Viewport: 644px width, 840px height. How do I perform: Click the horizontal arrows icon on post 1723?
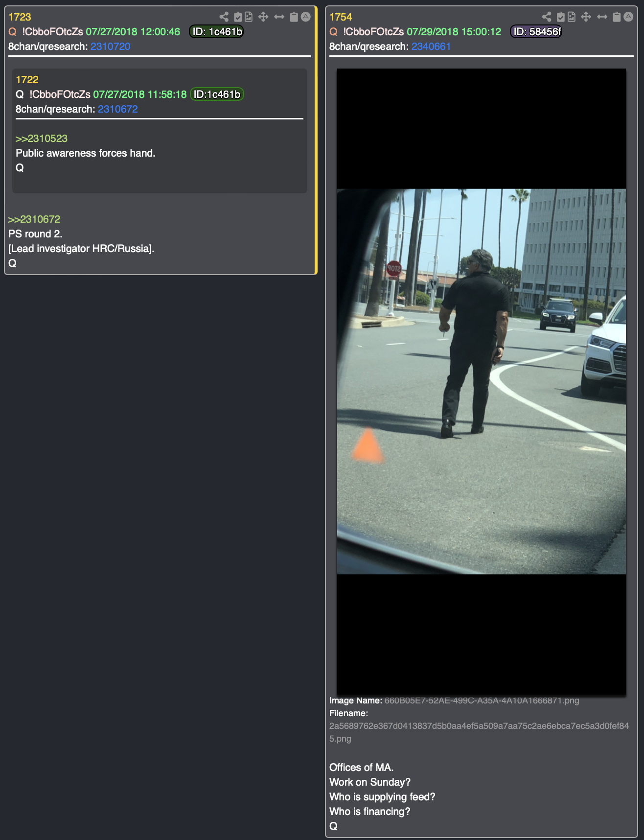pyautogui.click(x=279, y=17)
